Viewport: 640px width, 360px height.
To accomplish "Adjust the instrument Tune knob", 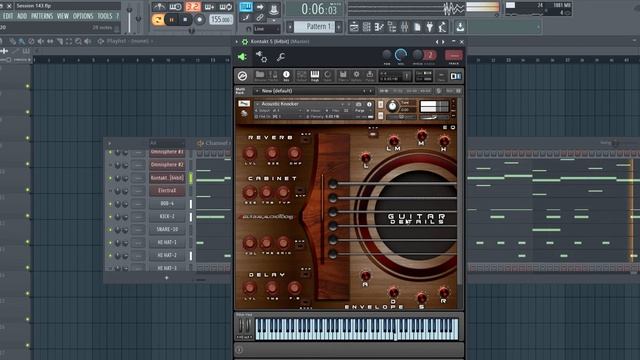I will 392,106.
